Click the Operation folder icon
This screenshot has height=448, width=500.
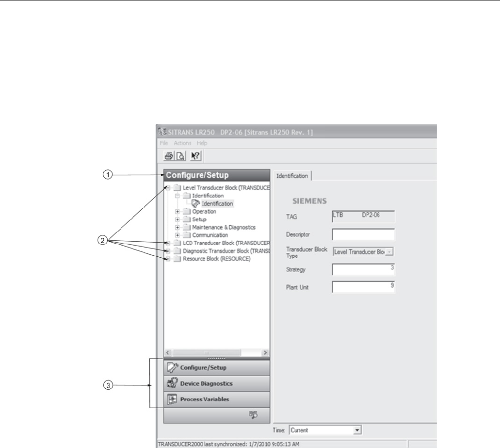pos(187,212)
